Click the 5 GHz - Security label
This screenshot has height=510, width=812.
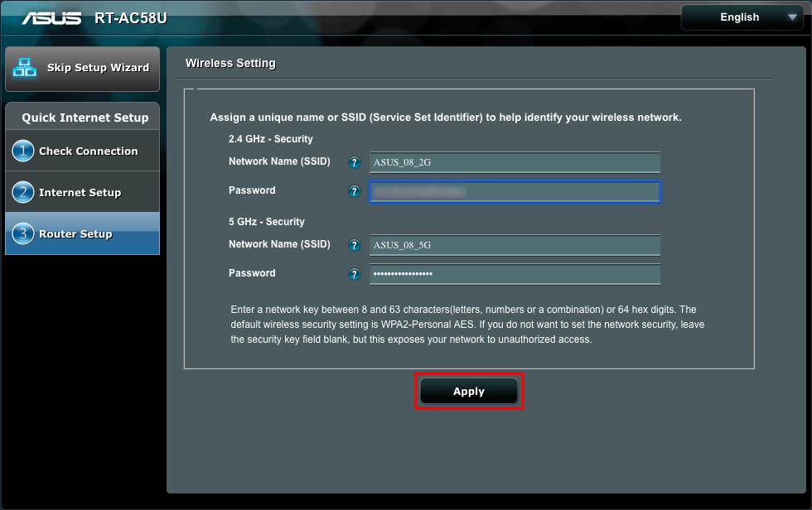[x=267, y=222]
